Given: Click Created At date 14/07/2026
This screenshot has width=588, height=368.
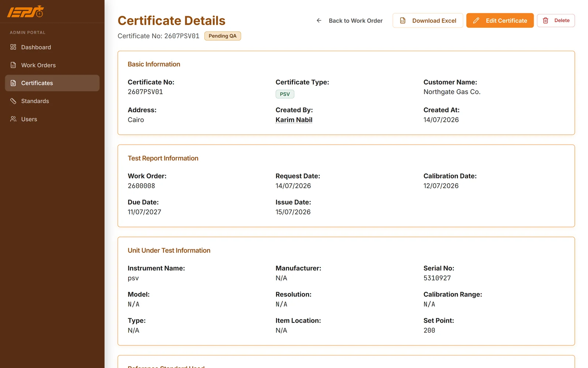Looking at the screenshot, I should click(441, 120).
